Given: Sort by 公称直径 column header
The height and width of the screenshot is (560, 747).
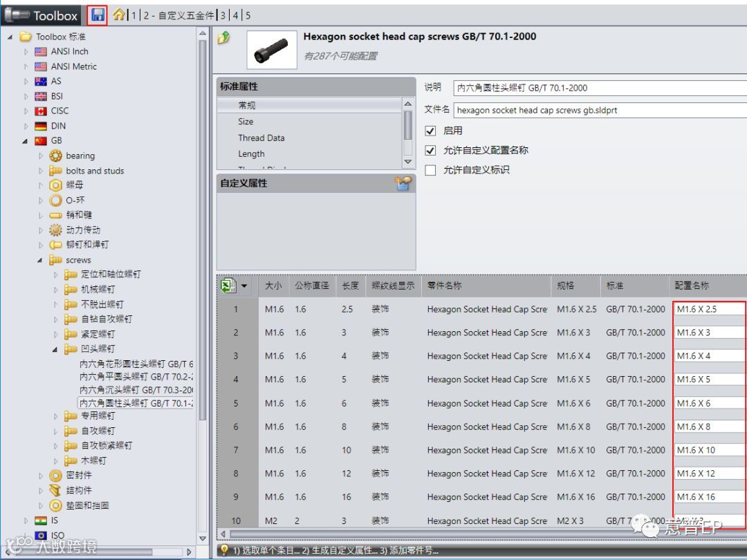Looking at the screenshot, I should point(311,286).
